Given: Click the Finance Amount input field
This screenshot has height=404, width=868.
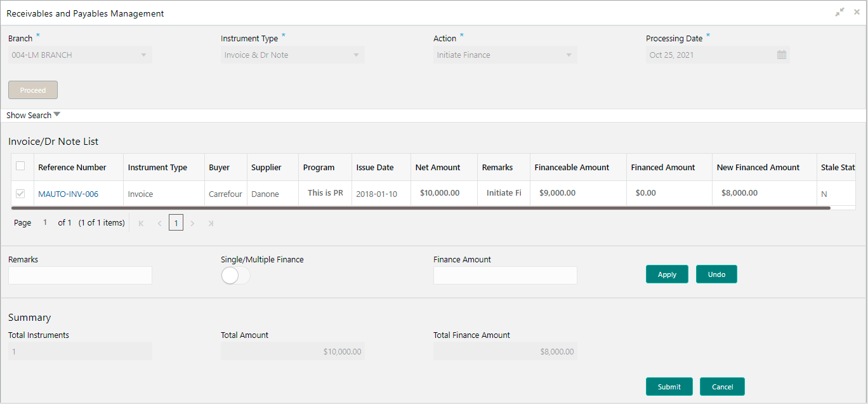Looking at the screenshot, I should tap(505, 275).
